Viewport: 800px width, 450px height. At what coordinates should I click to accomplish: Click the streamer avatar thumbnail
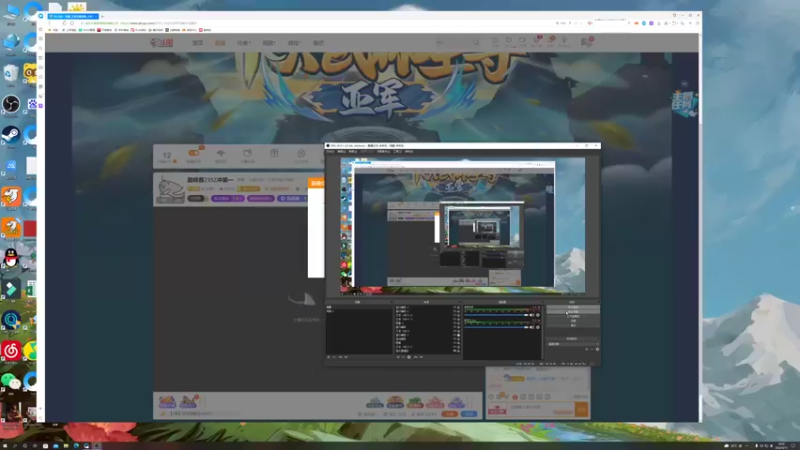click(x=170, y=189)
